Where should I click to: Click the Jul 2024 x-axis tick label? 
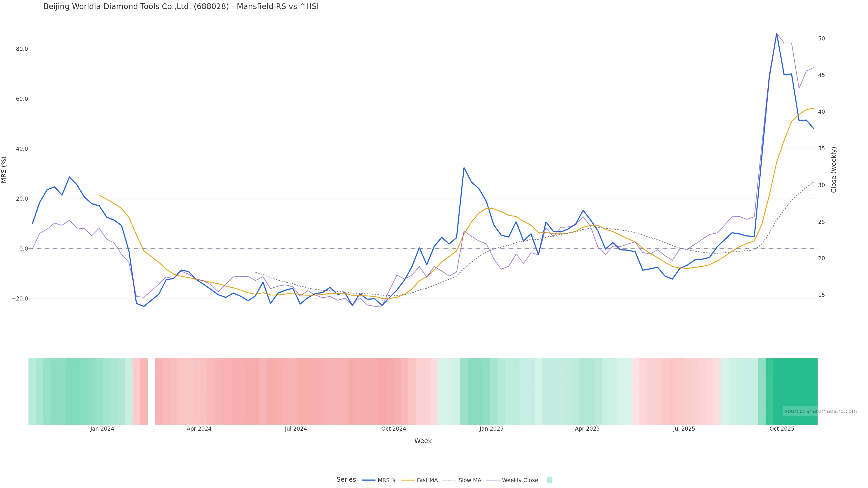[x=295, y=429]
